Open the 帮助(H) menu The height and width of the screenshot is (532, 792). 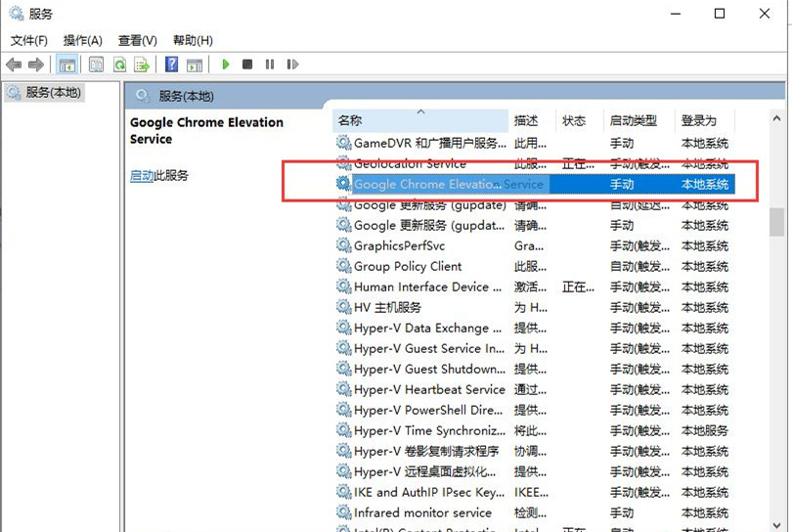(192, 40)
